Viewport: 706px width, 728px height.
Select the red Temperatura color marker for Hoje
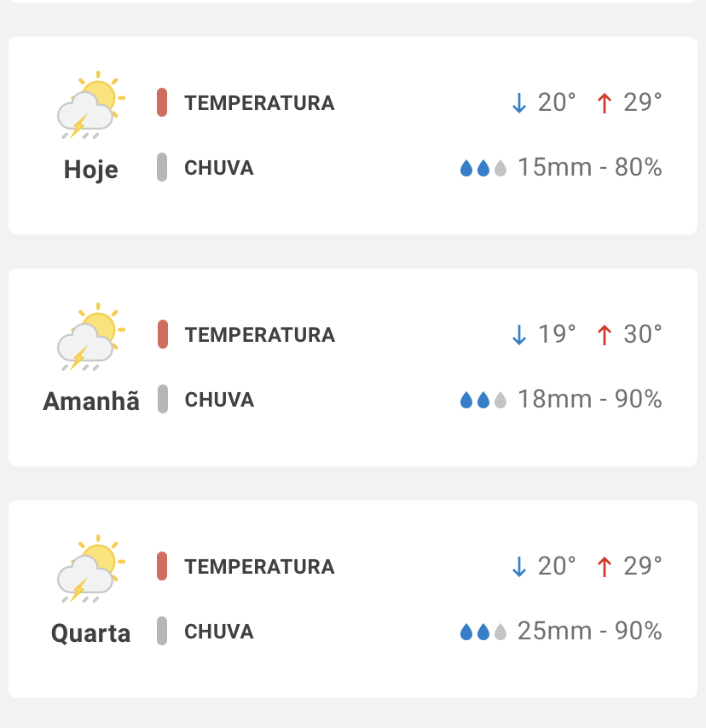pyautogui.click(x=162, y=102)
